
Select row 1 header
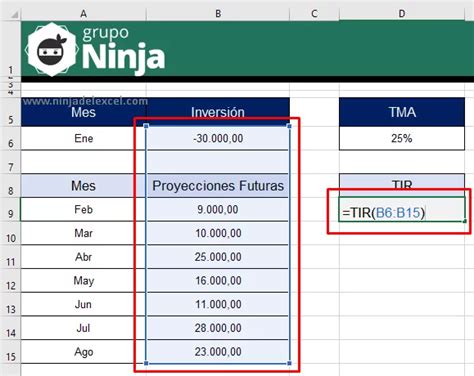point(10,48)
